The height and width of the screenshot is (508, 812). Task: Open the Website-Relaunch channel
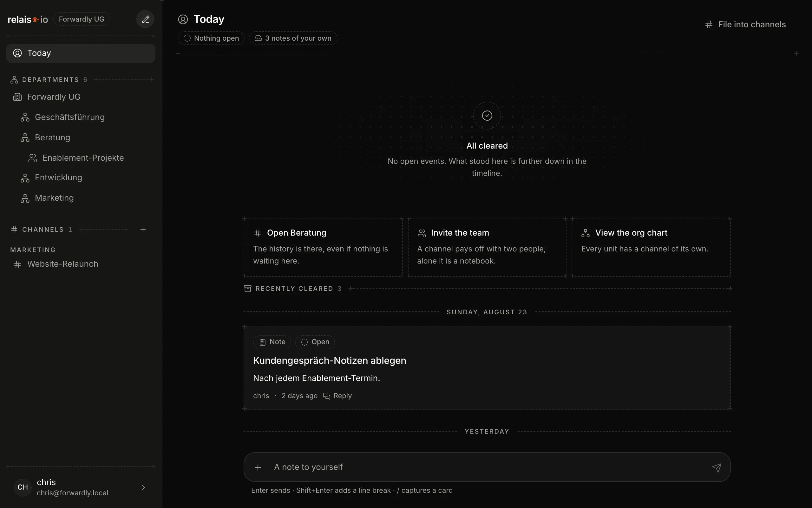coord(81,264)
